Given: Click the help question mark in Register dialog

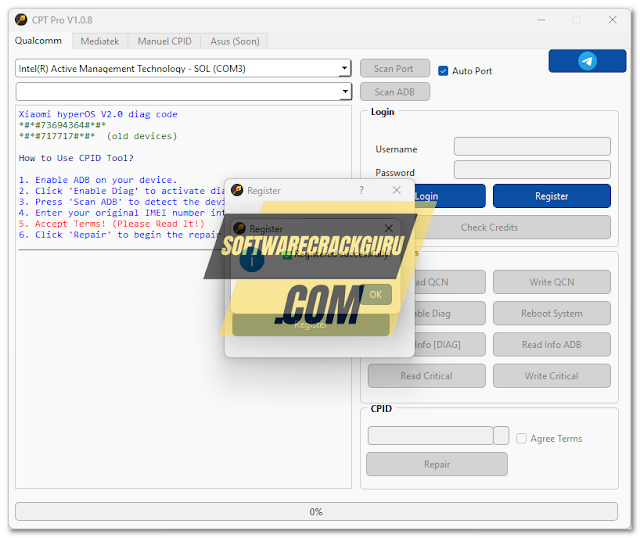Looking at the screenshot, I should pyautogui.click(x=361, y=190).
